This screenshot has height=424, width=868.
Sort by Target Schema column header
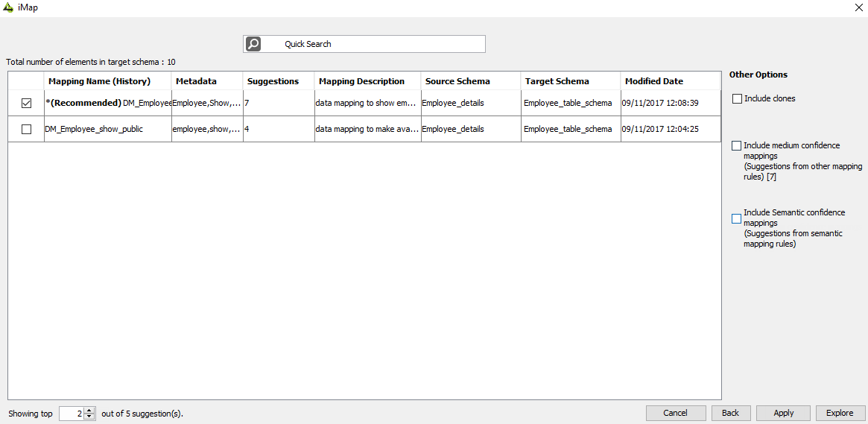pyautogui.click(x=570, y=81)
